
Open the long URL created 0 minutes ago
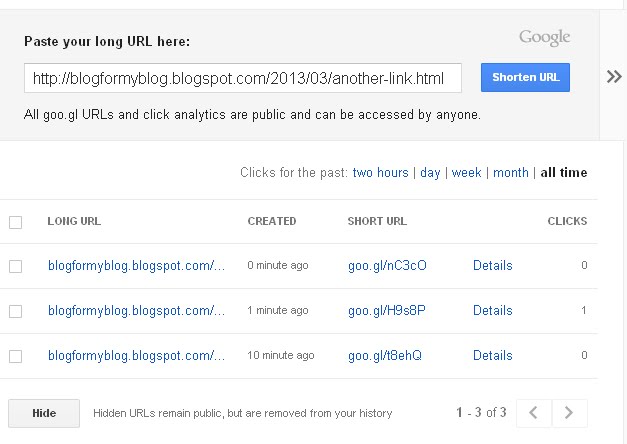tap(136, 266)
